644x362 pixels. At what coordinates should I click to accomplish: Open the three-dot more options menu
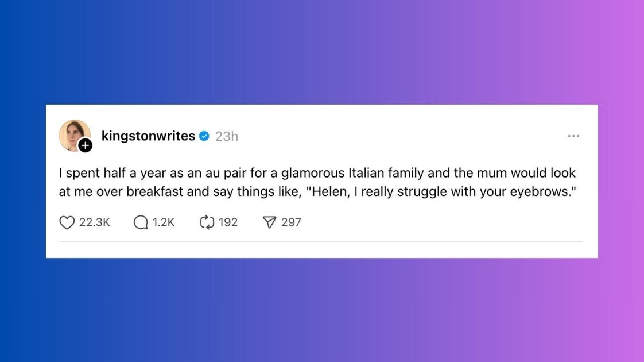tap(573, 136)
